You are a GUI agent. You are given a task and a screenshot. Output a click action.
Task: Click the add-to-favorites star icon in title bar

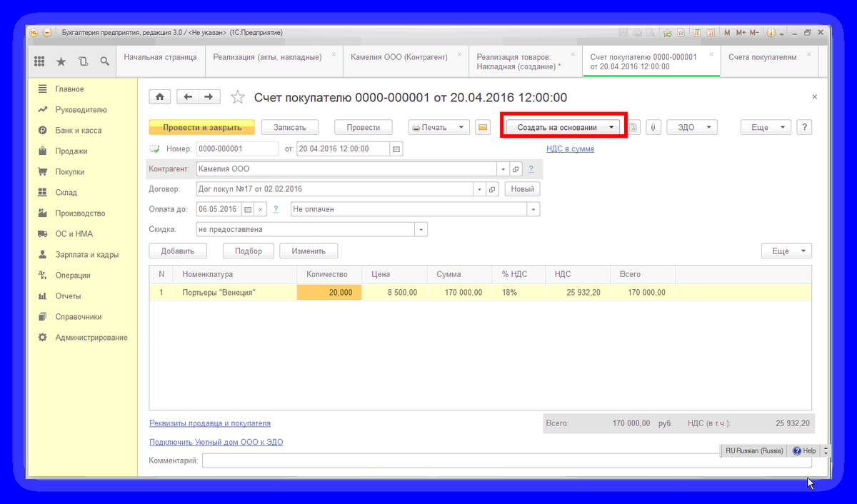[667, 33]
